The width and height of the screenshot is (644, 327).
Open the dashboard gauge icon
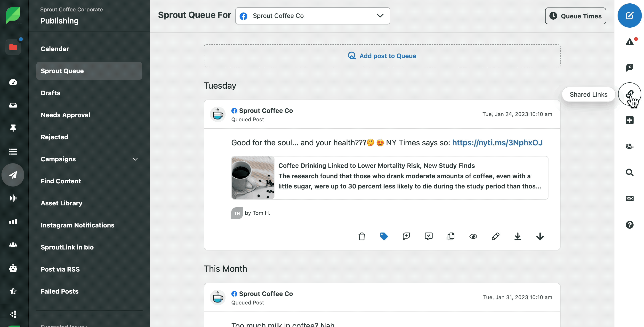pos(13,82)
